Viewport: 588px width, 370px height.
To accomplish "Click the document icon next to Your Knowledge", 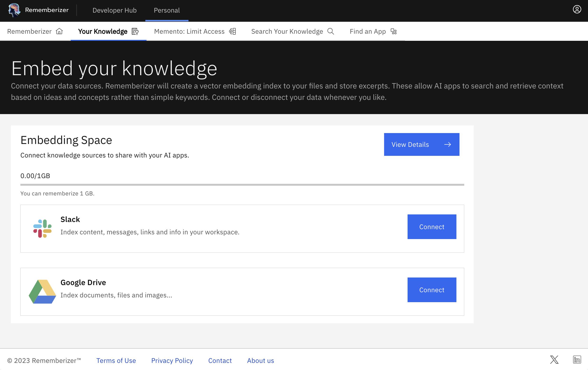I will point(135,31).
